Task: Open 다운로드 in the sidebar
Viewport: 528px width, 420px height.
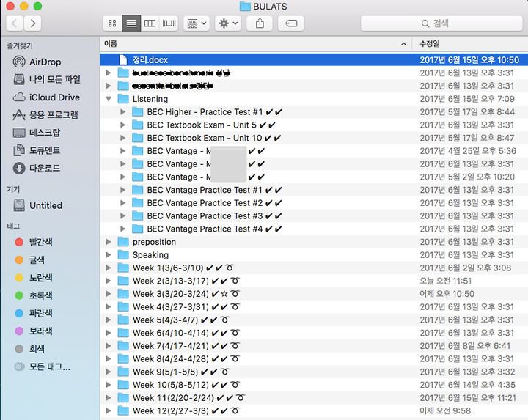Action: pos(37,168)
